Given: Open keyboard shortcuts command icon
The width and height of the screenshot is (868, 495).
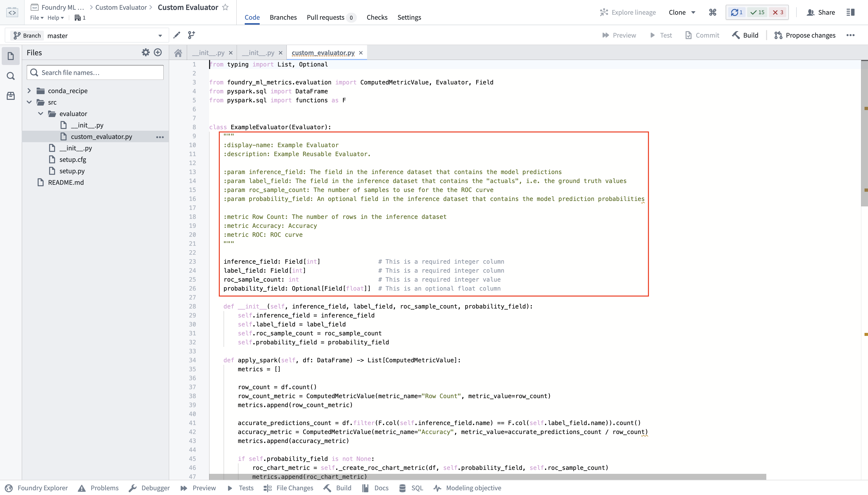Looking at the screenshot, I should click(x=712, y=12).
